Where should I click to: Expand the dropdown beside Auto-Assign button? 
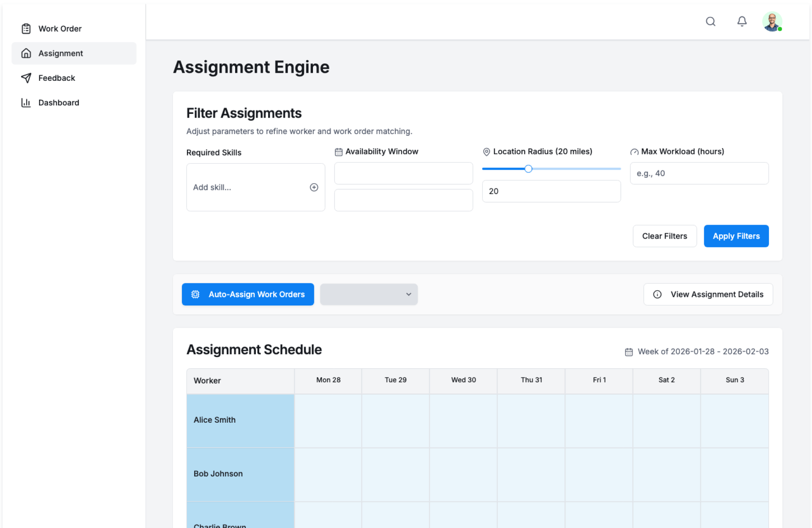click(x=369, y=294)
